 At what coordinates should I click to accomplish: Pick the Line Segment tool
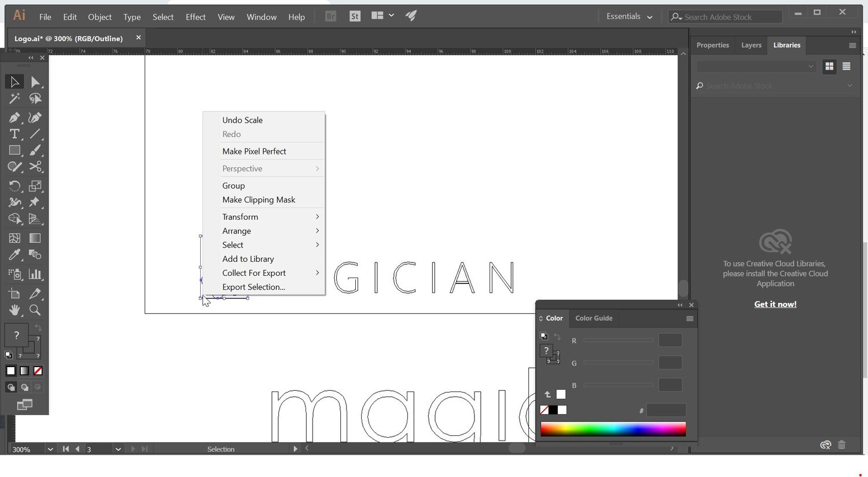pos(35,134)
